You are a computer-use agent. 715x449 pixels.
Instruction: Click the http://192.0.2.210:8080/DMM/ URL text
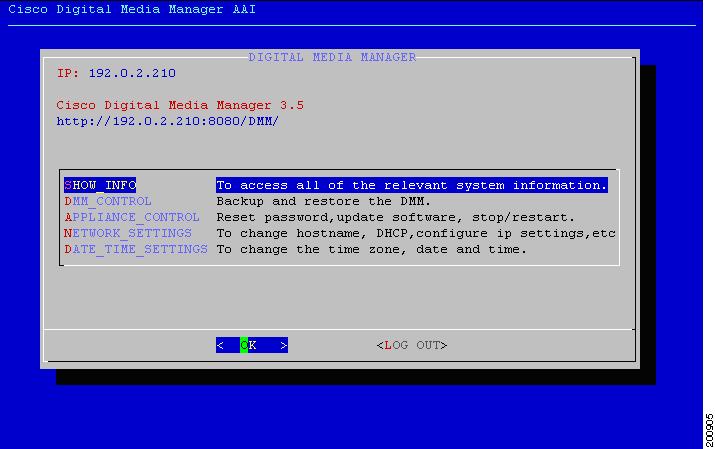tap(167, 121)
